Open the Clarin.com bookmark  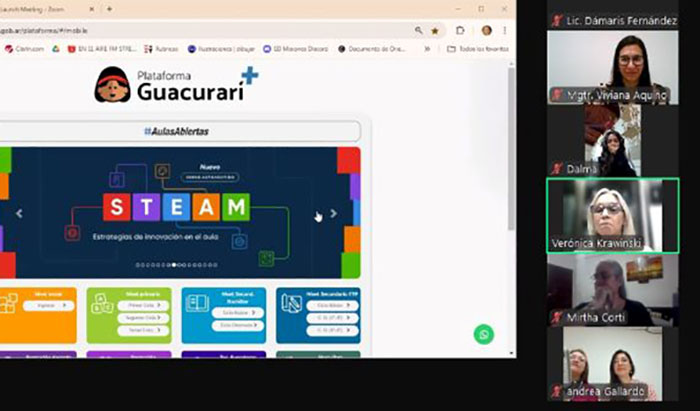[x=24, y=49]
